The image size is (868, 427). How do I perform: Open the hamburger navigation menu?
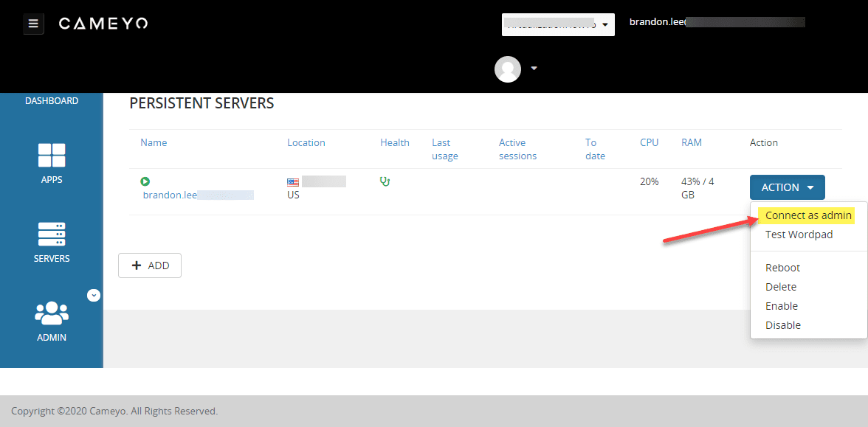tap(33, 24)
